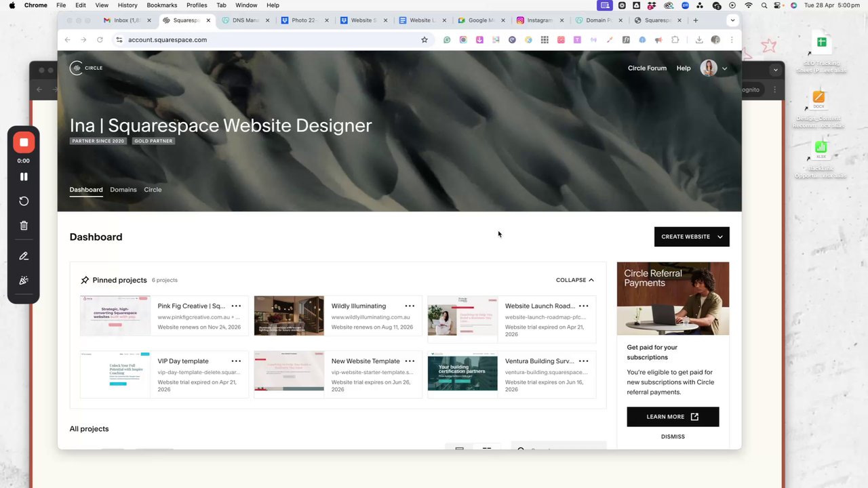Open the Chrome profile avatar
The image size is (868, 488).
click(x=715, y=40)
